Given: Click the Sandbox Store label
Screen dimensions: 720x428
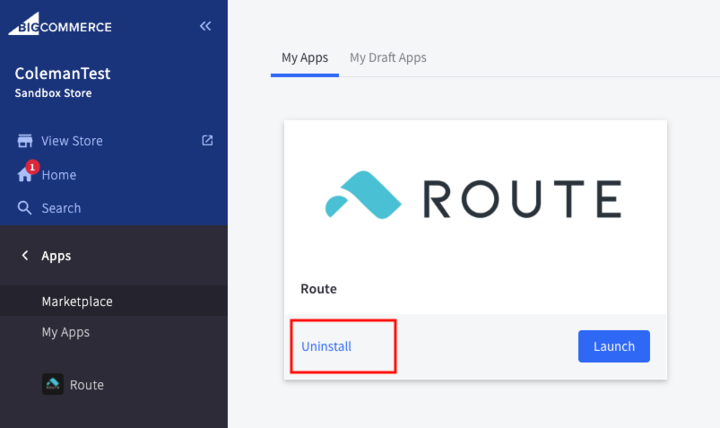Looking at the screenshot, I should 53,93.
